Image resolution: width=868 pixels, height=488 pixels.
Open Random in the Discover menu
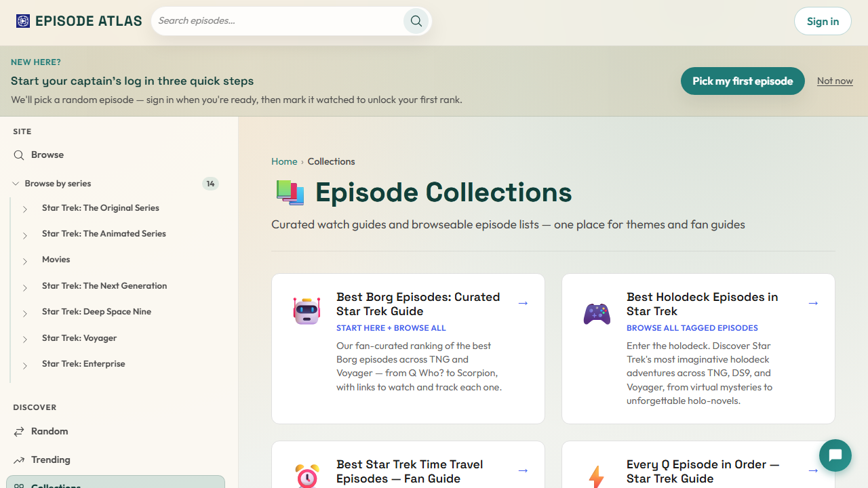click(116, 432)
